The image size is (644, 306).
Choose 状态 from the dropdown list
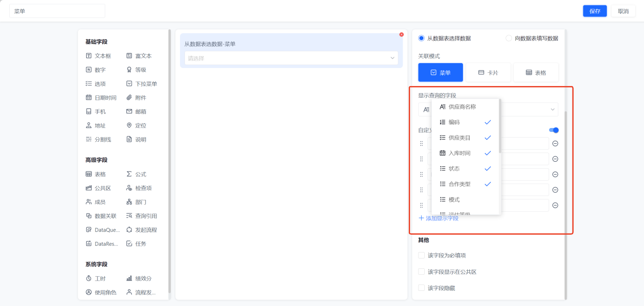click(465, 169)
